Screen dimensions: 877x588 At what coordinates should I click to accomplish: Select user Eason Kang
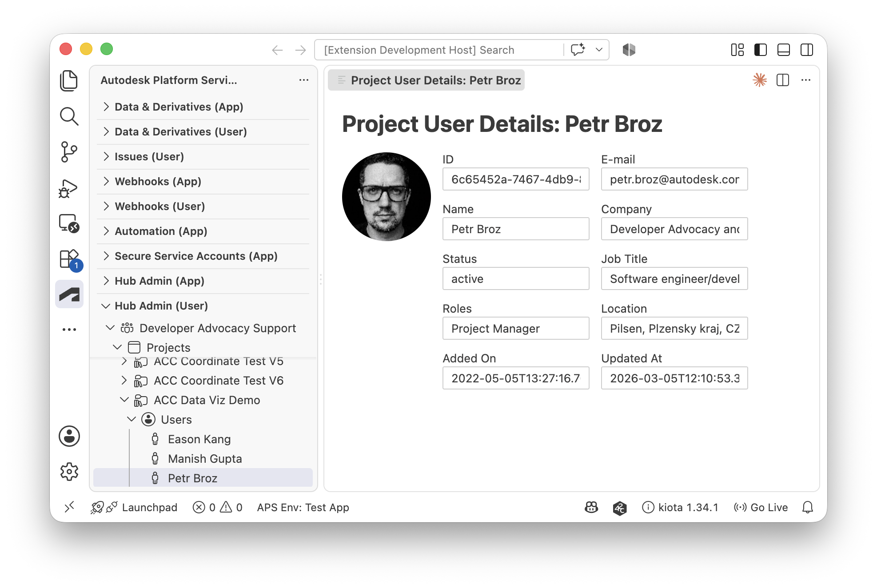[x=203, y=439]
